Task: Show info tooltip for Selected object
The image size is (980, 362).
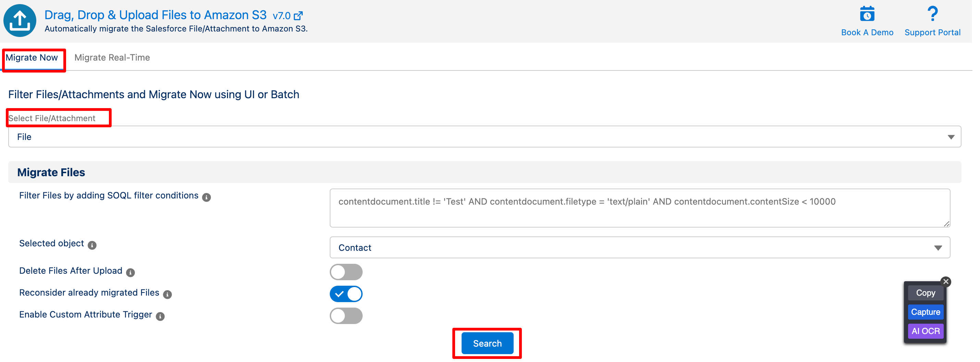Action: (92, 245)
